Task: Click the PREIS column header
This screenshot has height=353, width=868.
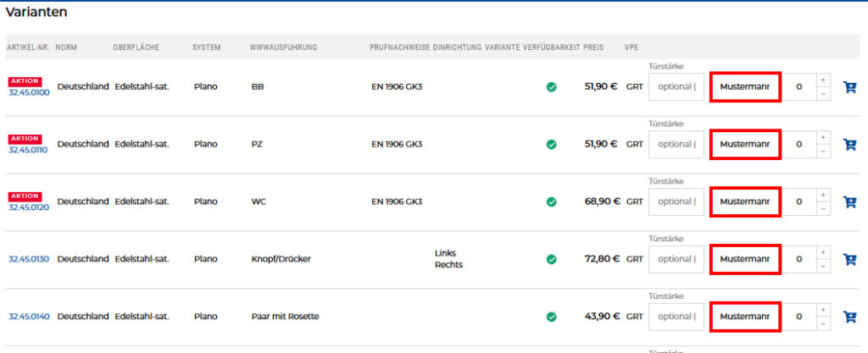Action: (x=593, y=47)
